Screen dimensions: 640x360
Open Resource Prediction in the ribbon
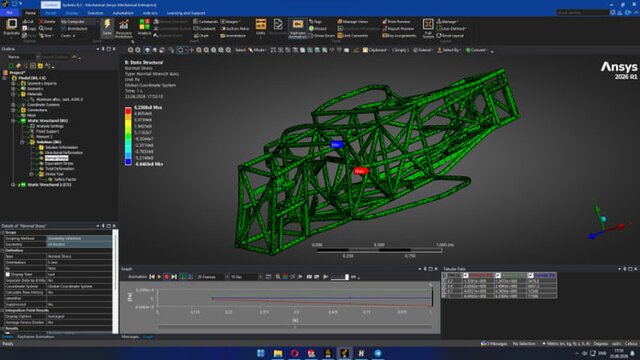[x=124, y=28]
